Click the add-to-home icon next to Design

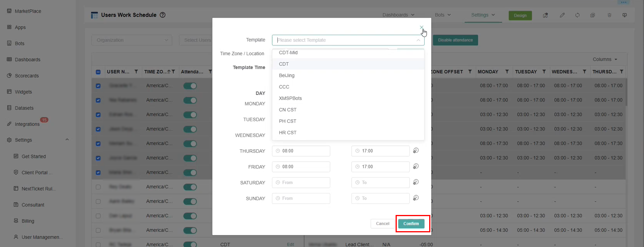(545, 15)
